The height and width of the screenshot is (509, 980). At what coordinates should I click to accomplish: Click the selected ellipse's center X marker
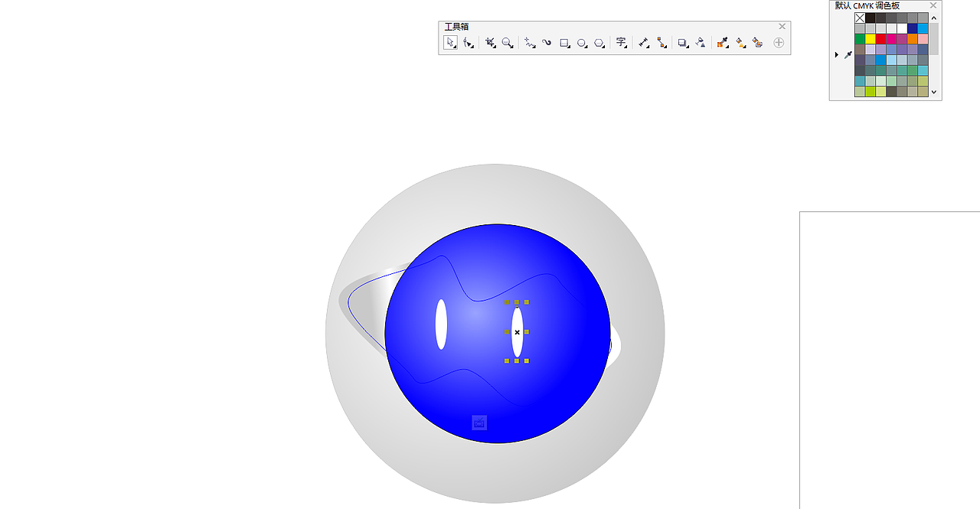(517, 332)
